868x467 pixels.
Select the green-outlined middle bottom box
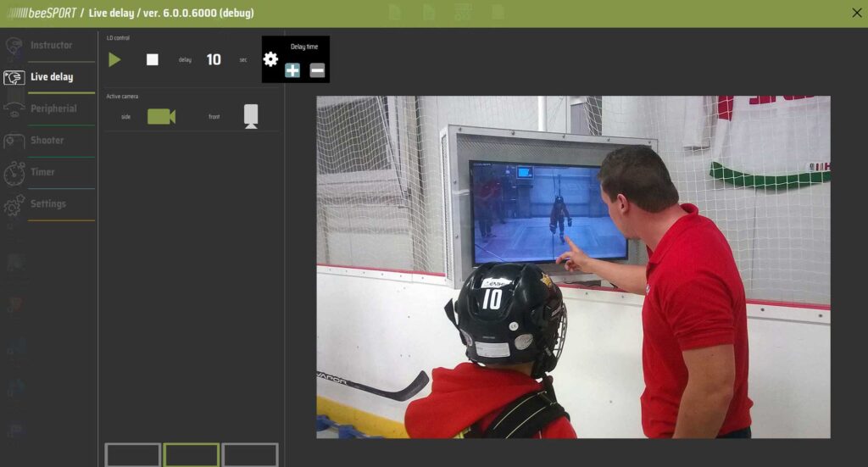(x=192, y=455)
